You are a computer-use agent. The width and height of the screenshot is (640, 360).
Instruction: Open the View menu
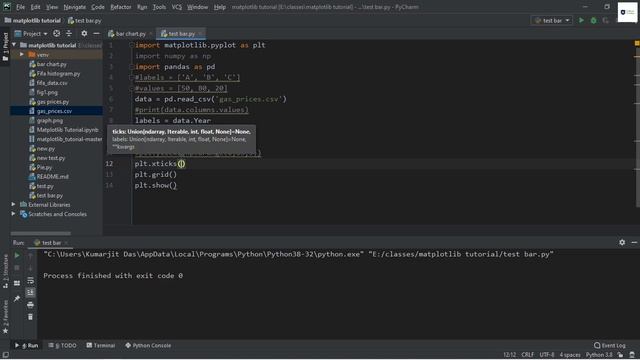point(52,7)
